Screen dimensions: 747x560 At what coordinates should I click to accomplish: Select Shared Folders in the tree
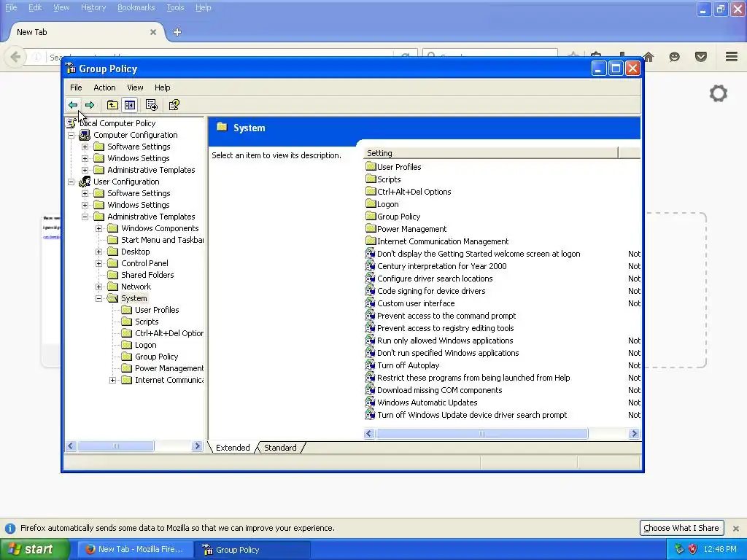click(x=147, y=275)
